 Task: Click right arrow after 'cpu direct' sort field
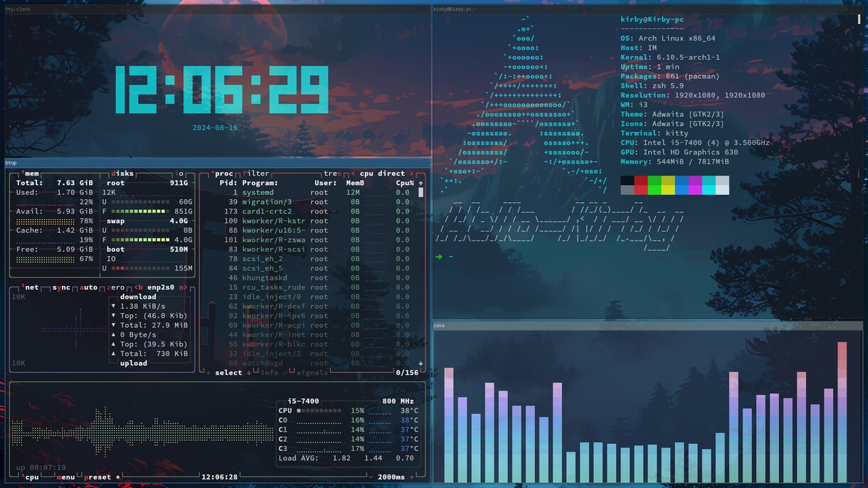tap(411, 173)
